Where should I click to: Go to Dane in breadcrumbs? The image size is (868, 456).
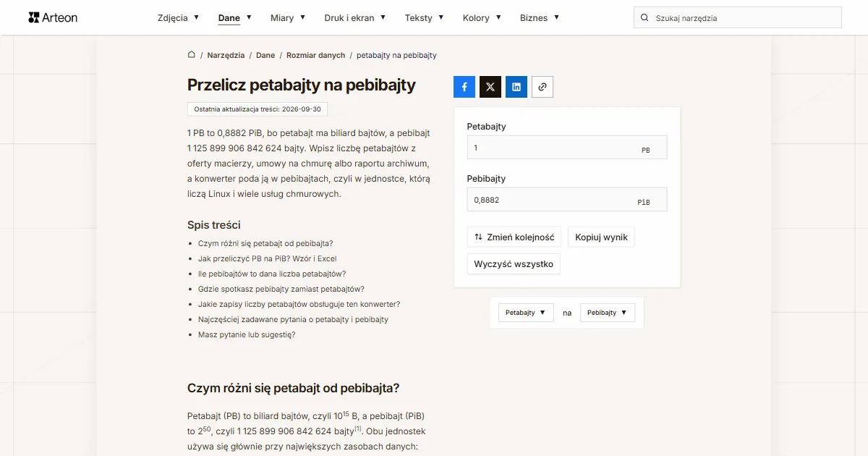[265, 55]
